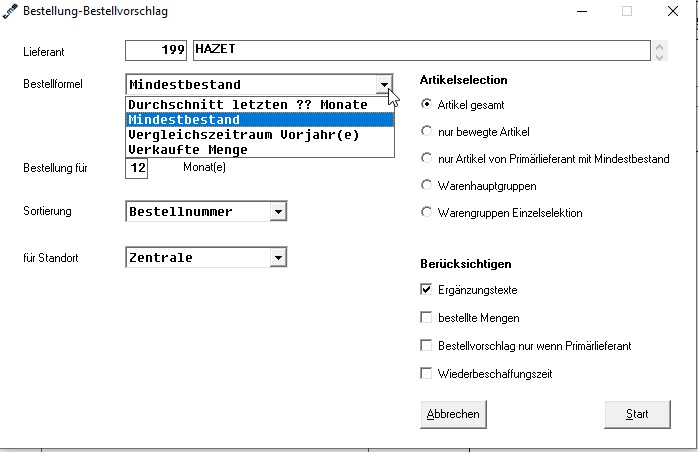
Task: Choose Durchschnitt letzten ?? Monate from list
Action: pyautogui.click(x=260, y=105)
